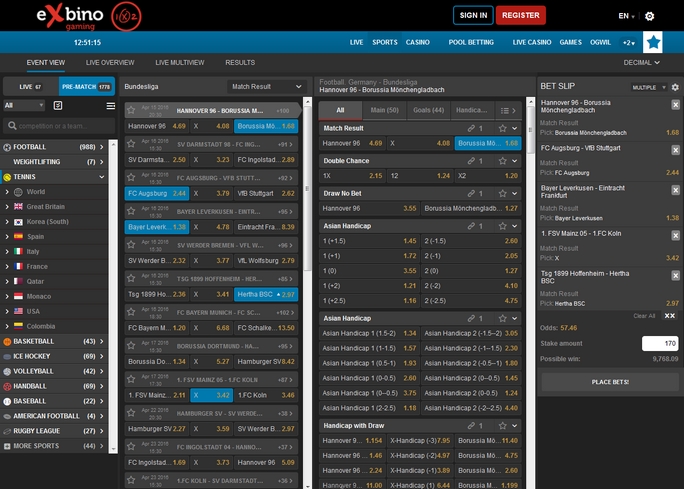Screen dimensions: 684x489
Task: Click competition or team search field
Action: [59, 126]
